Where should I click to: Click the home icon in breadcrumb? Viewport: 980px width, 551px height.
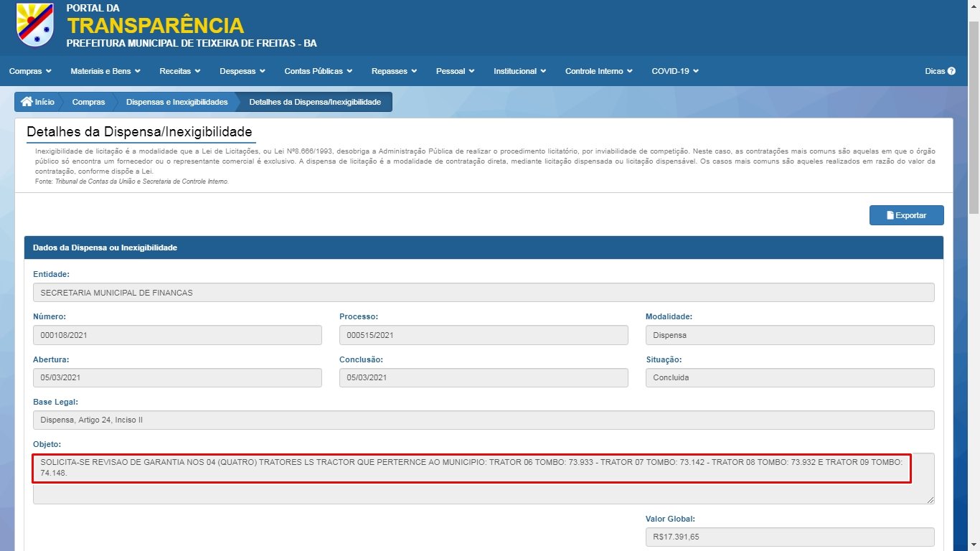27,102
